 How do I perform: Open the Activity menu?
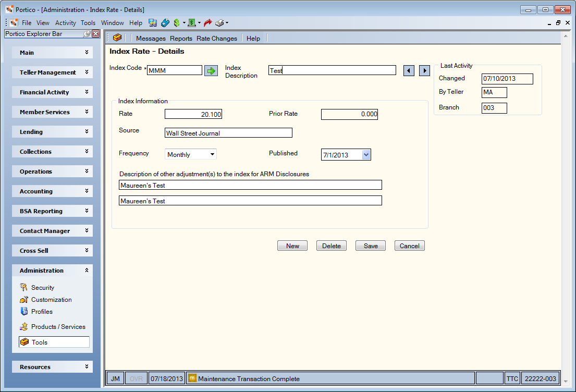pyautogui.click(x=65, y=23)
